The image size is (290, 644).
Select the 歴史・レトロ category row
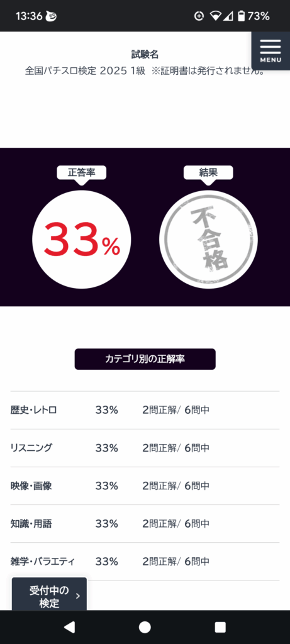click(x=145, y=410)
